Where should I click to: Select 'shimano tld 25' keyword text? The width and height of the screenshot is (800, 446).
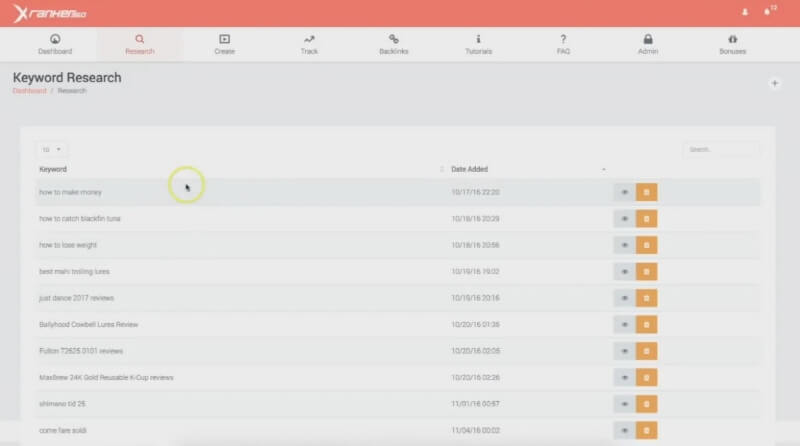point(62,404)
